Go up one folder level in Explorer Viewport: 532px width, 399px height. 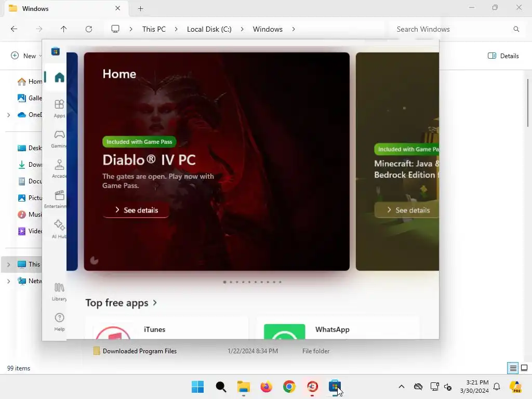pos(63,29)
